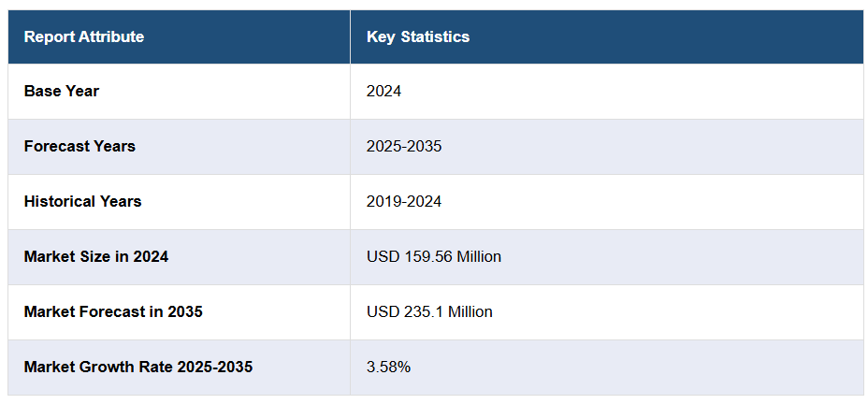This screenshot has height=404, width=868.
Task: Select the Market Size in 2024 label
Action: coord(96,256)
